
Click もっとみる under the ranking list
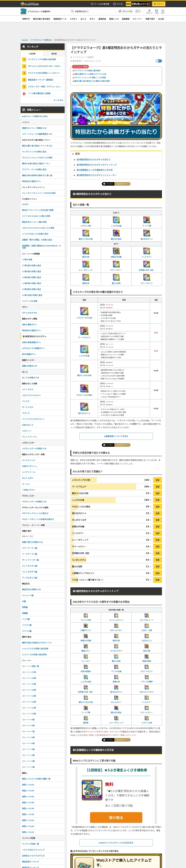(x=58, y=100)
